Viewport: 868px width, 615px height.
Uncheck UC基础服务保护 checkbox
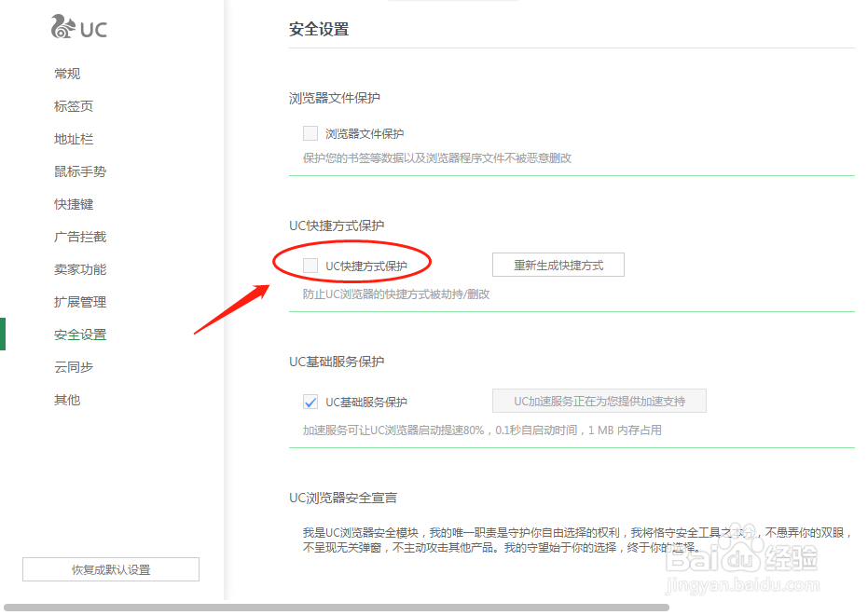[x=310, y=402]
